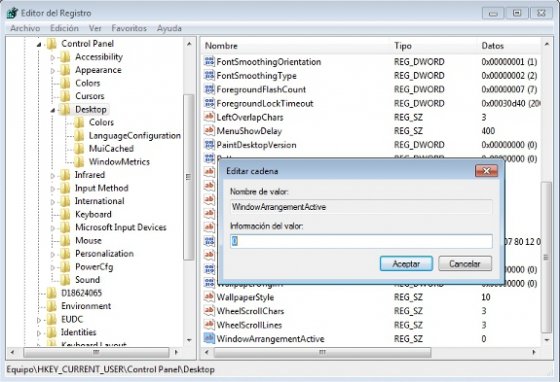Select the FontSmoothingType DWORD icon
Viewport: 560px width, 382px height.
coord(209,75)
